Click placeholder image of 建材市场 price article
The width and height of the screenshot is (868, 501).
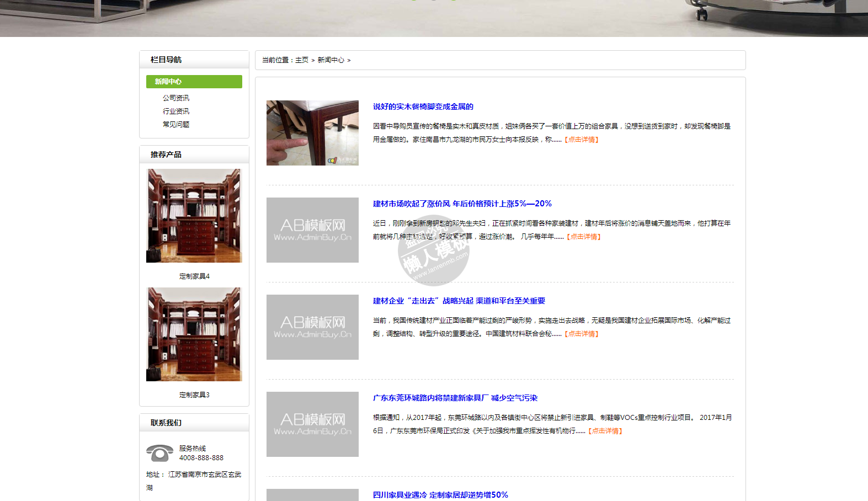coord(312,230)
